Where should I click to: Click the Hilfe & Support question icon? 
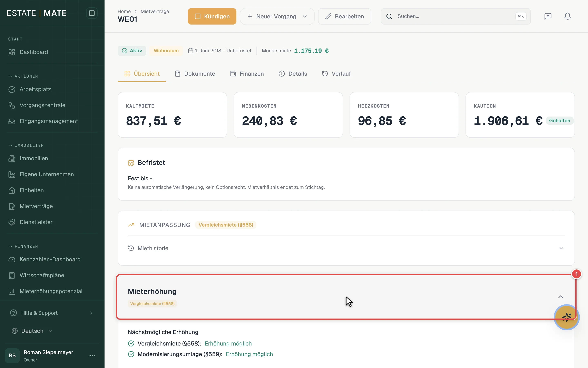point(13,313)
